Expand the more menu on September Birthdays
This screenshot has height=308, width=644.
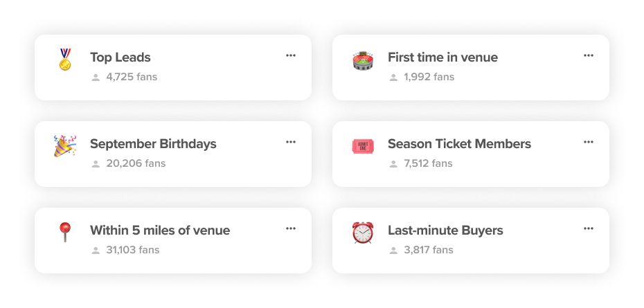coord(291,142)
